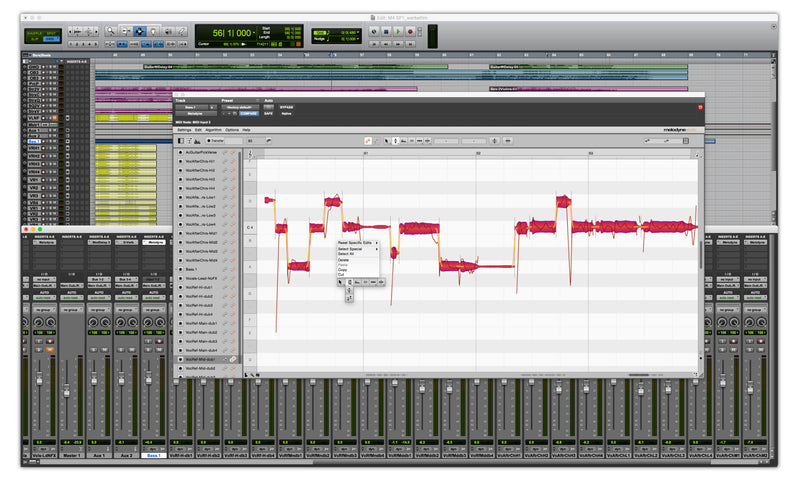The width and height of the screenshot is (800, 477).
Task: Click the pitch correction macro icon
Action: pyautogui.click(x=494, y=140)
